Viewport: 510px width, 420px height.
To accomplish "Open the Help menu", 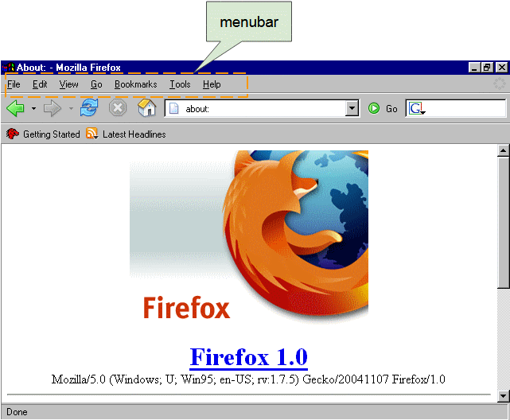I will pyautogui.click(x=212, y=84).
